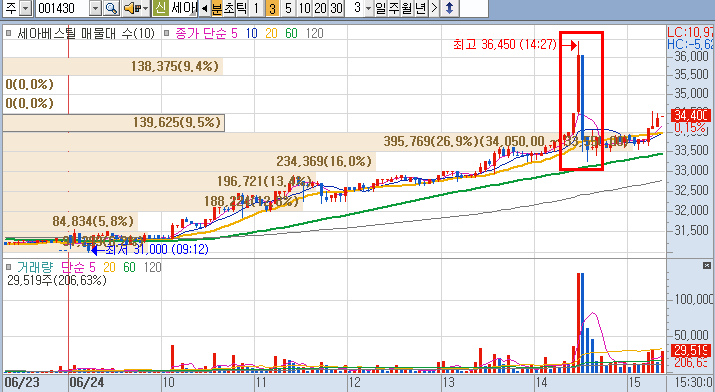The height and width of the screenshot is (392, 715).
Task: Click the price MA 60 period label
Action: (291, 33)
